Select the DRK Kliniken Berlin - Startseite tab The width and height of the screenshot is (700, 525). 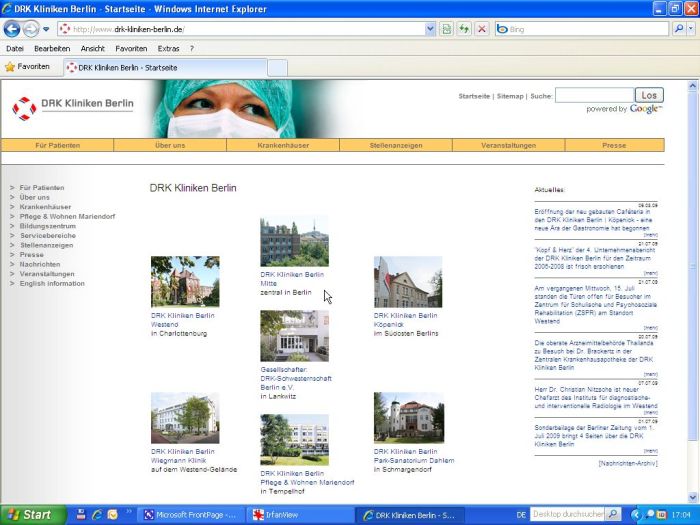click(165, 68)
